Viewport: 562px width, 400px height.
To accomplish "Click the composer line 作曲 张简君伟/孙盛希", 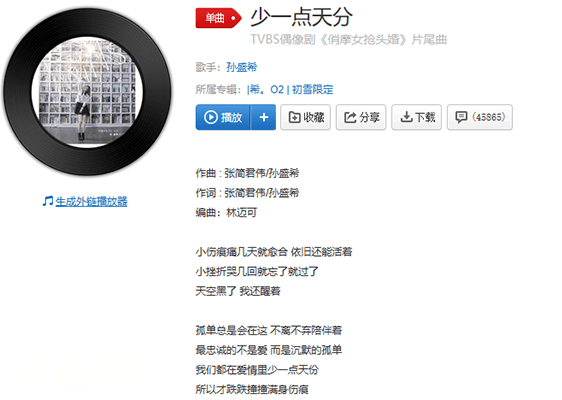I will [247, 173].
